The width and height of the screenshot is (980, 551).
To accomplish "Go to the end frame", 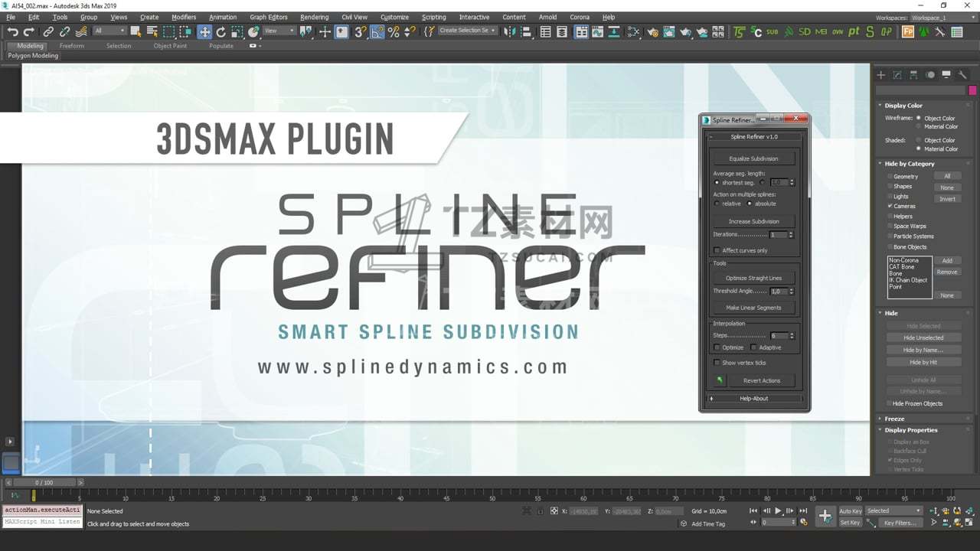I will pyautogui.click(x=803, y=510).
